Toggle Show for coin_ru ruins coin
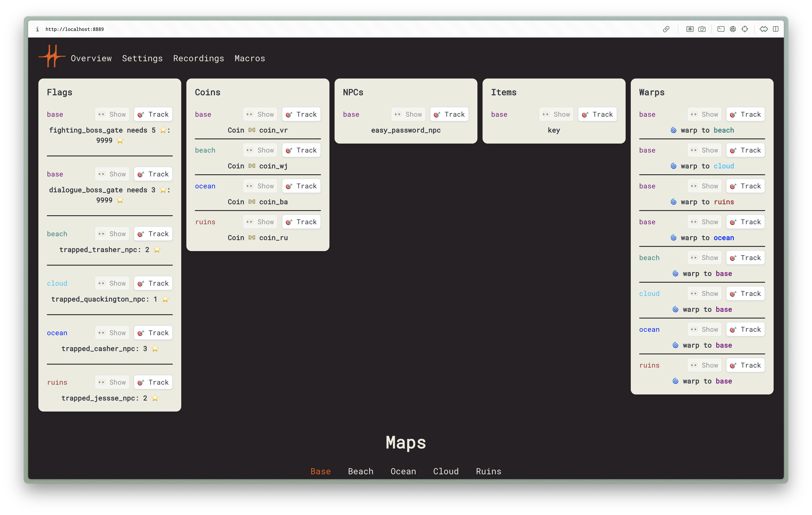Viewport: 812px width, 515px height. (x=260, y=222)
